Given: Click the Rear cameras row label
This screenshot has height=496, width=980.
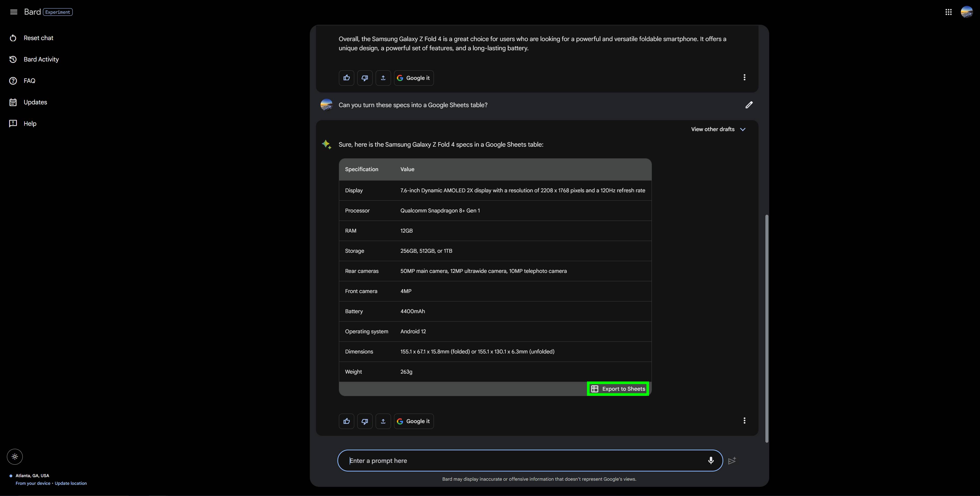Looking at the screenshot, I should click(362, 271).
